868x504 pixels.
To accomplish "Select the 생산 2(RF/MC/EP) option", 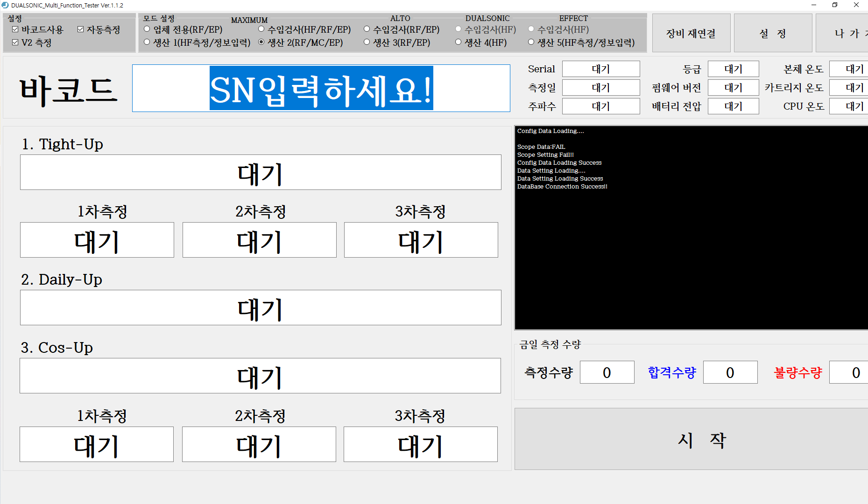I will [261, 42].
